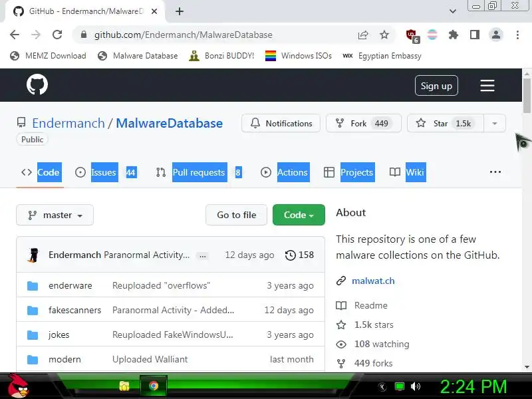Click the GitHub Octocat logo in header
The width and height of the screenshot is (532, 399).
tap(37, 85)
